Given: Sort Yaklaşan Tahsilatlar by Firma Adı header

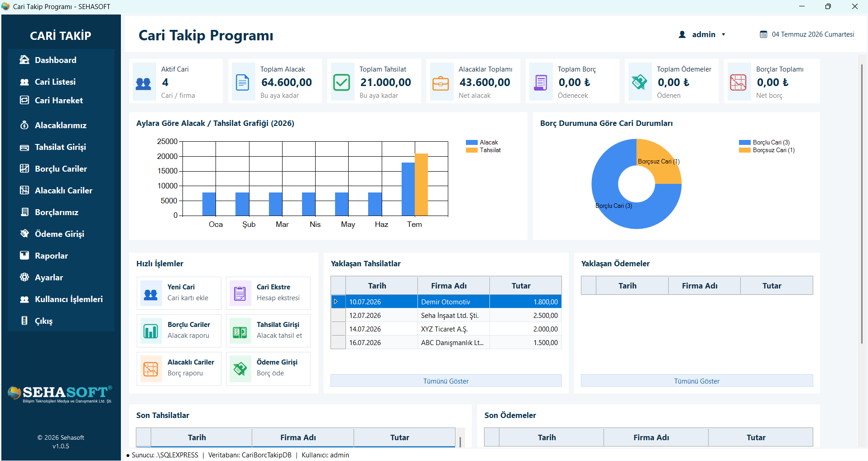Looking at the screenshot, I should 453,285.
